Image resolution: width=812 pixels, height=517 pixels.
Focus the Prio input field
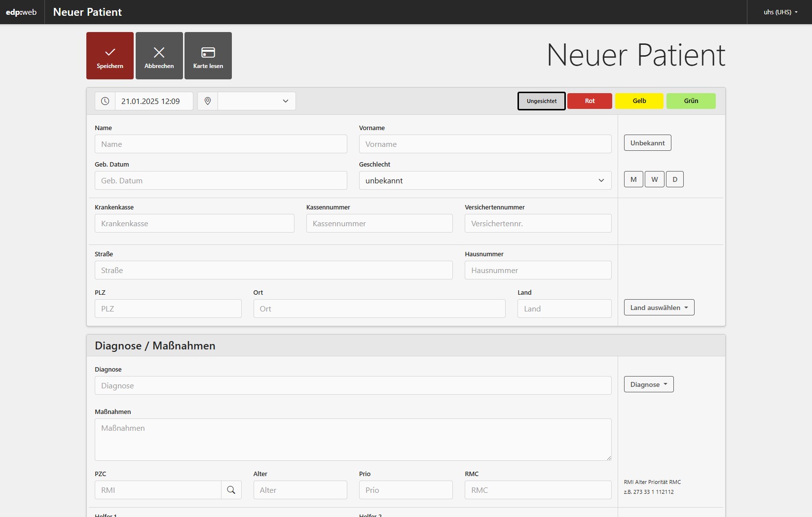pos(406,490)
